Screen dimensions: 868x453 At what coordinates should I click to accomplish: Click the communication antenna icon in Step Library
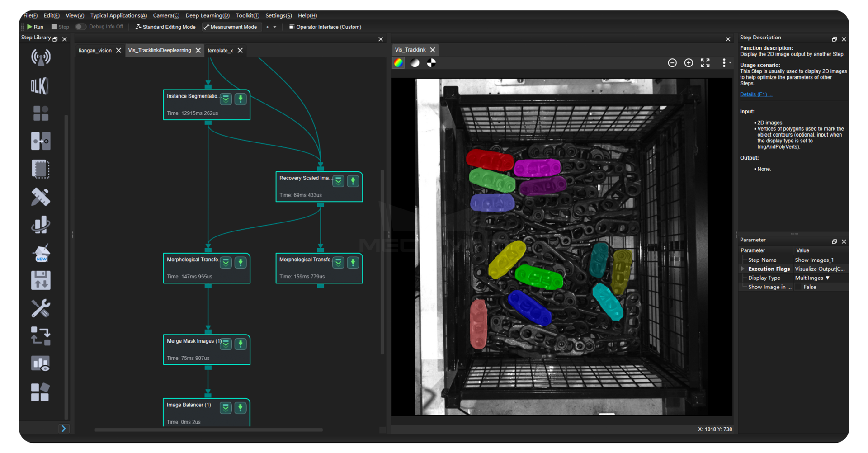tap(41, 57)
